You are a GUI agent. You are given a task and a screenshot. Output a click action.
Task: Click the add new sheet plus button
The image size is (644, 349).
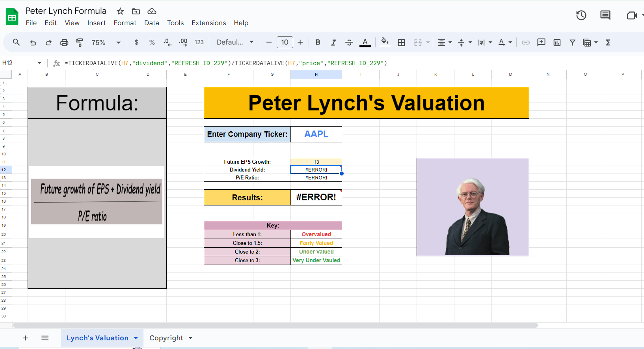pyautogui.click(x=26, y=338)
